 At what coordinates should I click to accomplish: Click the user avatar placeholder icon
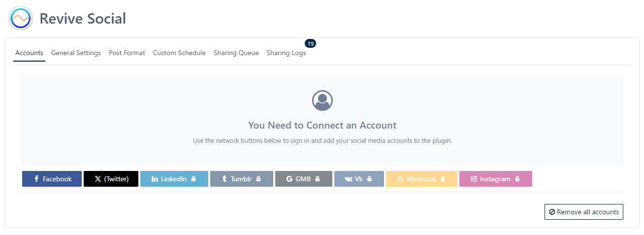click(x=322, y=101)
